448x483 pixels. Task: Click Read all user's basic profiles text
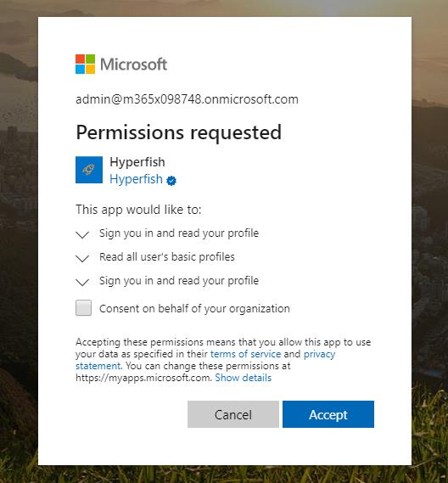[x=167, y=256]
